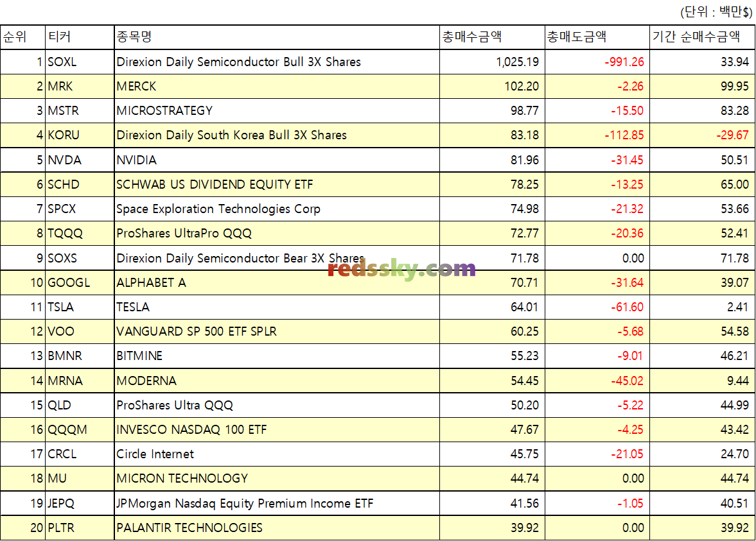The width and height of the screenshot is (756, 541).
Task: Select the SOXL ticker cell
Action: 80,62
